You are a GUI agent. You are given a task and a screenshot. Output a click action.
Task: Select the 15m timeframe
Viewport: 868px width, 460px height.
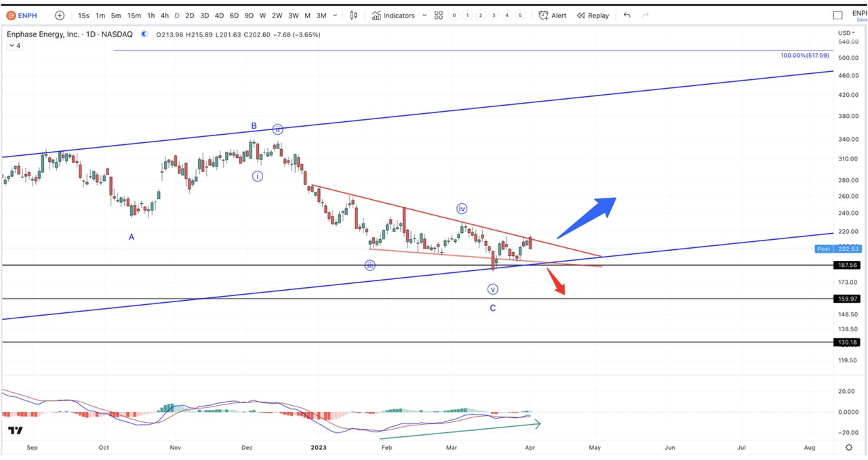[134, 15]
